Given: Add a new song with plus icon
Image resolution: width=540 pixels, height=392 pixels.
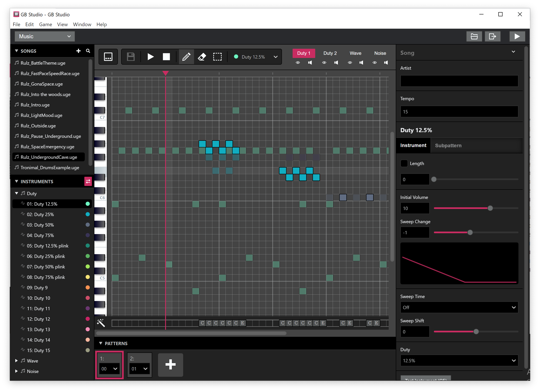Looking at the screenshot, I should pos(78,51).
